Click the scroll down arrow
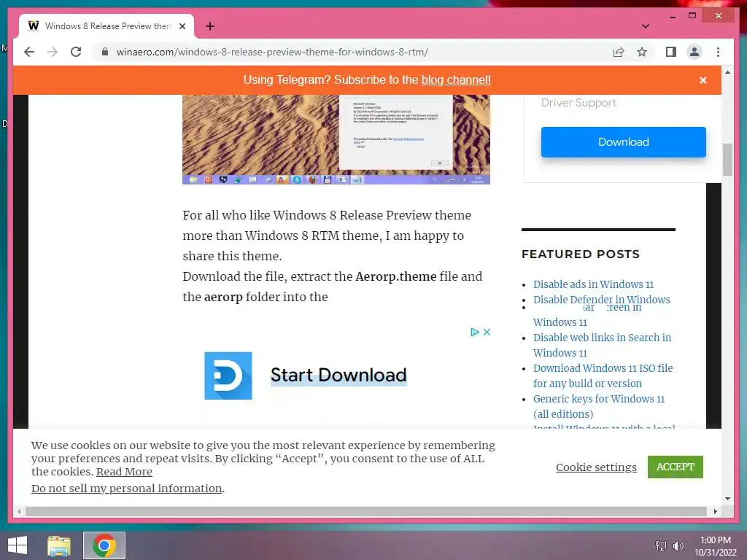This screenshot has width=747, height=560. click(727, 499)
